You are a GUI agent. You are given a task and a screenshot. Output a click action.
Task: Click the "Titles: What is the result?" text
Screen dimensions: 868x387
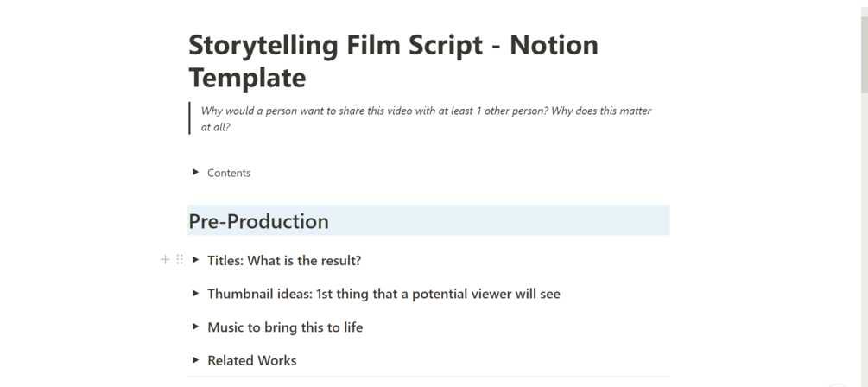[x=284, y=261]
